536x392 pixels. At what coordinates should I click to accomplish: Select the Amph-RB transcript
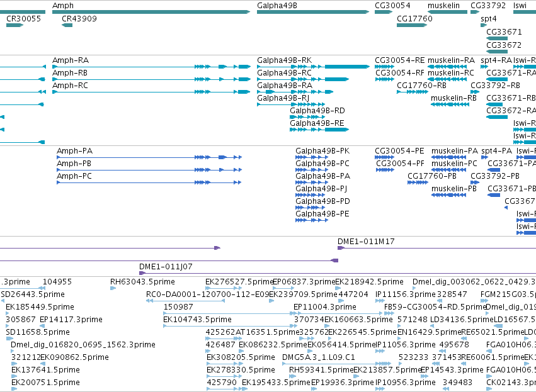coord(151,79)
